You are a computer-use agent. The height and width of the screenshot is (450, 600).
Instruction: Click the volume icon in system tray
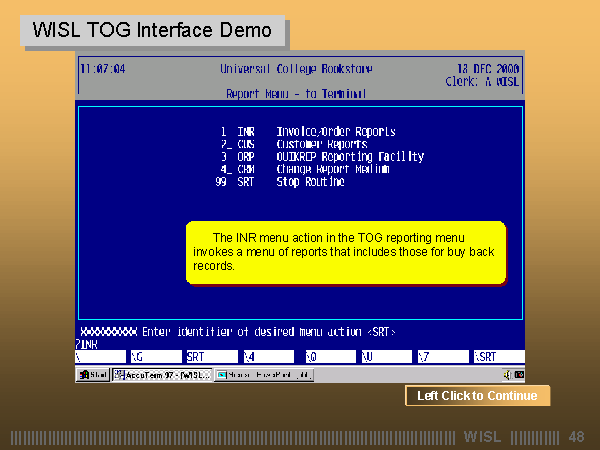pyautogui.click(x=506, y=375)
